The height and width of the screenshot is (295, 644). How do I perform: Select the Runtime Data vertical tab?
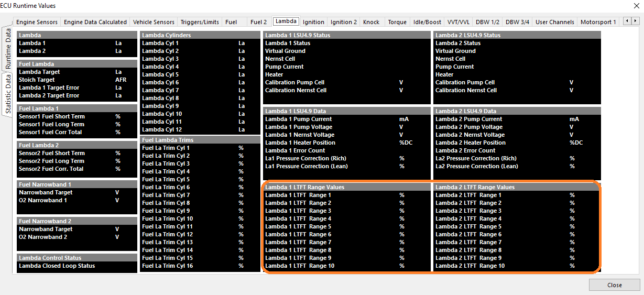pyautogui.click(x=8, y=49)
